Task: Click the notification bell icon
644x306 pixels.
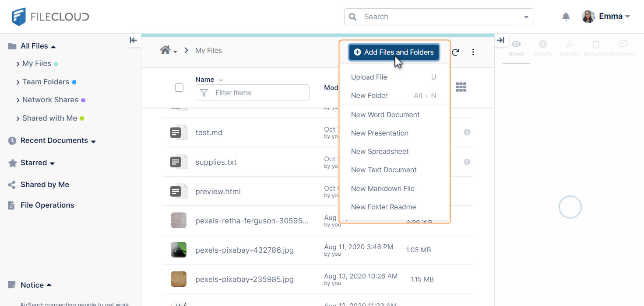Action: 566,17
